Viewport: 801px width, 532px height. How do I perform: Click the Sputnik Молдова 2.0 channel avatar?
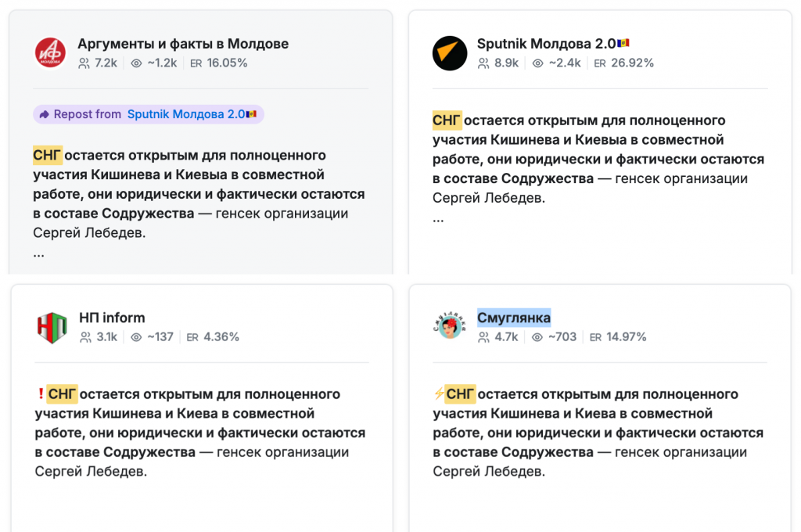(x=450, y=53)
